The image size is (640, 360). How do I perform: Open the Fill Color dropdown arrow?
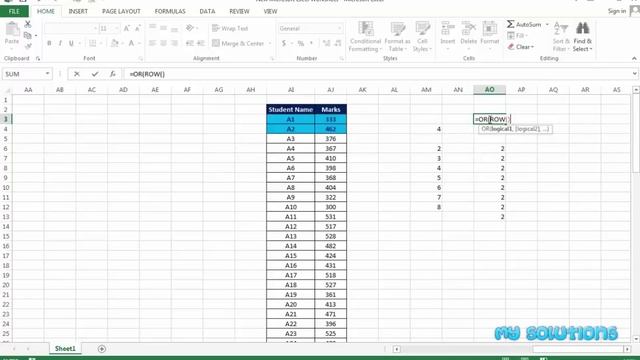pyautogui.click(x=122, y=43)
